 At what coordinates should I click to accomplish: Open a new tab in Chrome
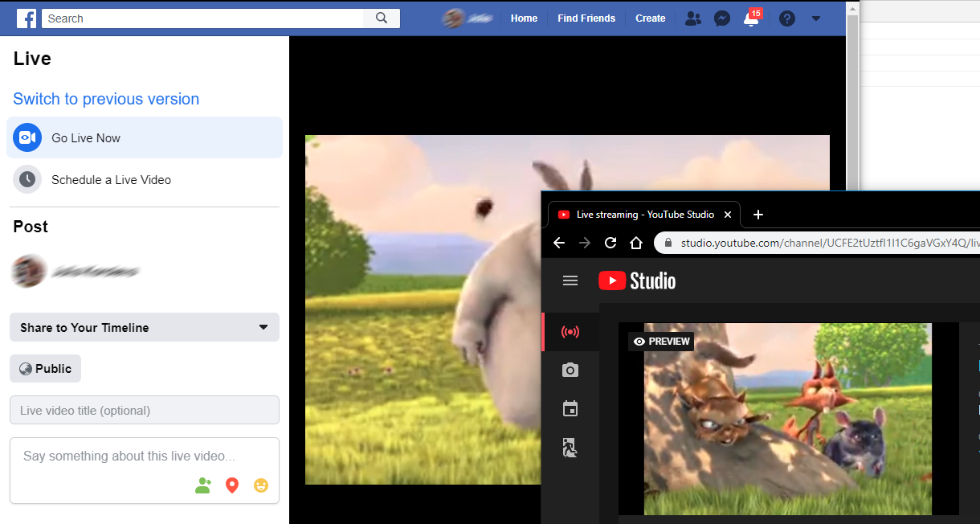point(758,215)
